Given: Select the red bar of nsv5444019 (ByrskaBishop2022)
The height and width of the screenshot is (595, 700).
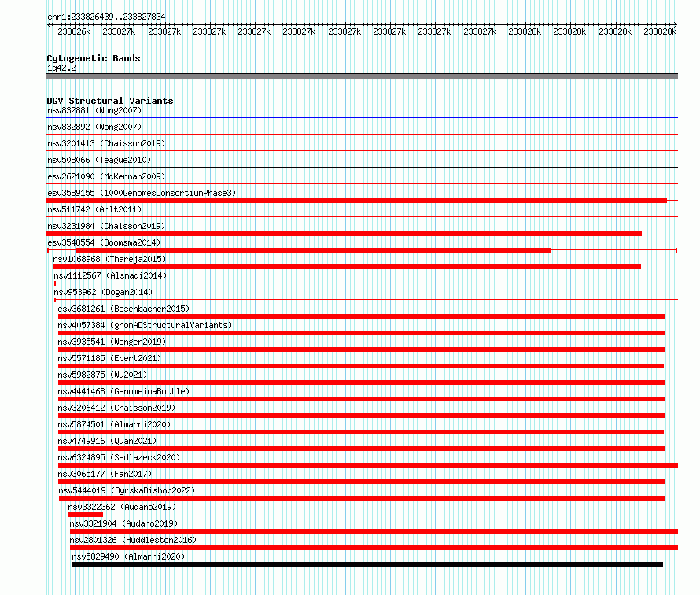Looking at the screenshot, I should 362,498.
